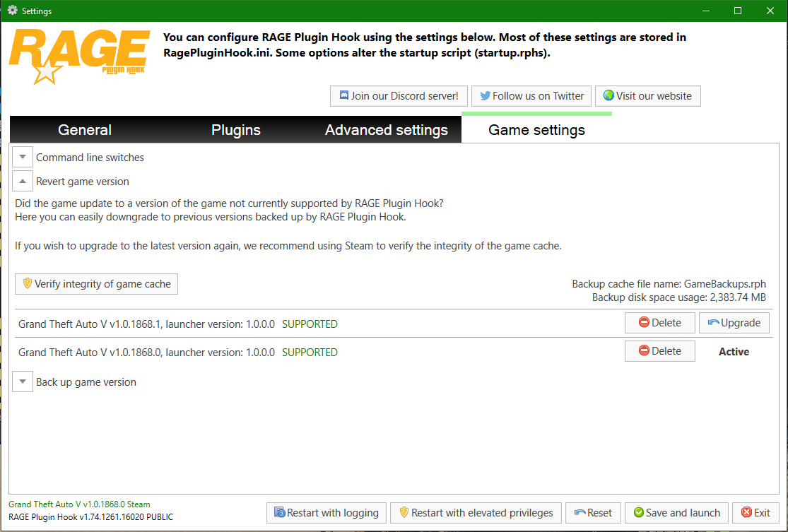Click Join our Discord server button

pos(399,96)
